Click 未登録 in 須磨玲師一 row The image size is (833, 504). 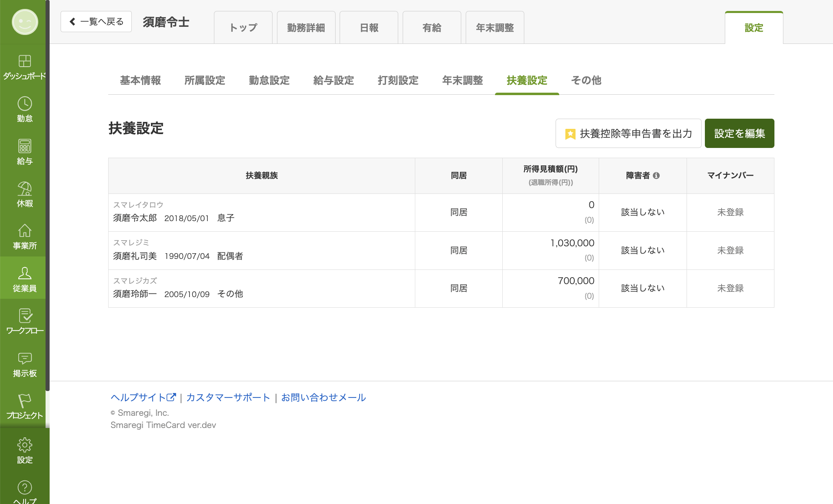tap(731, 288)
